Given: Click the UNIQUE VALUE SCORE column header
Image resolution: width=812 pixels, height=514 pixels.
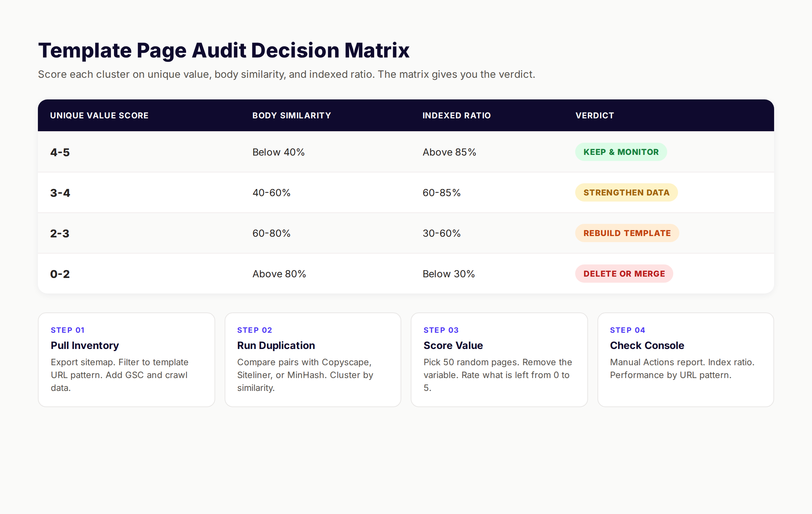Looking at the screenshot, I should pyautogui.click(x=99, y=116).
